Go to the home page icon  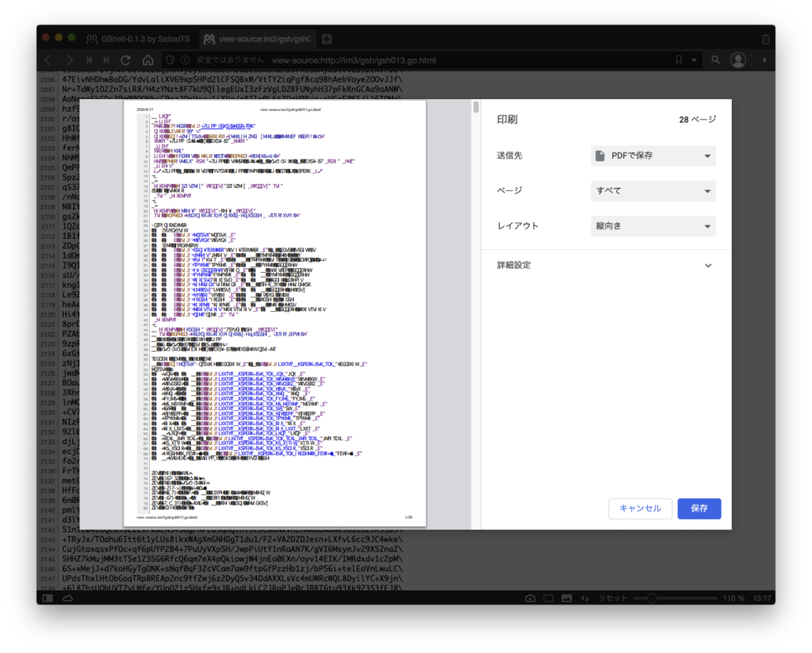click(147, 60)
